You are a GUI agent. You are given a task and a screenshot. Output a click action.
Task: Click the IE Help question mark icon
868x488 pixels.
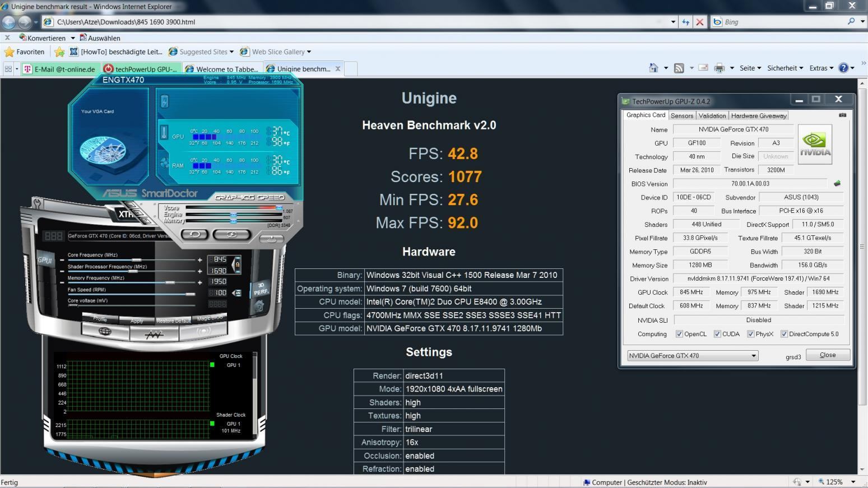pyautogui.click(x=843, y=68)
